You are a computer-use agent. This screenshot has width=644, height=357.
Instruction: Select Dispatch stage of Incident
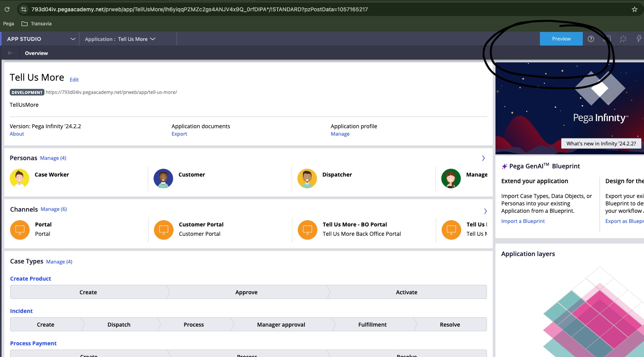[x=119, y=325]
